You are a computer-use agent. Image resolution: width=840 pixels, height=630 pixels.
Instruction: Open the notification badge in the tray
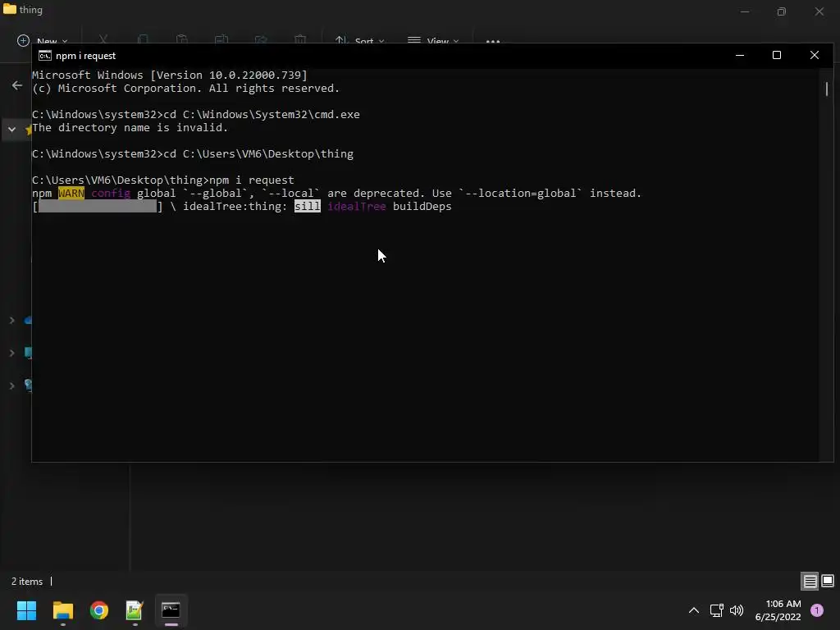pyautogui.click(x=817, y=610)
